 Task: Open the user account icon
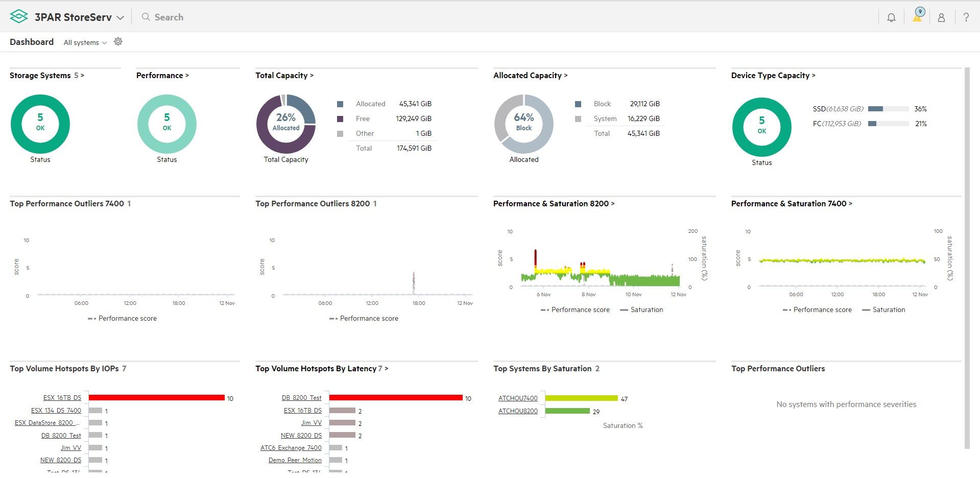pos(941,17)
